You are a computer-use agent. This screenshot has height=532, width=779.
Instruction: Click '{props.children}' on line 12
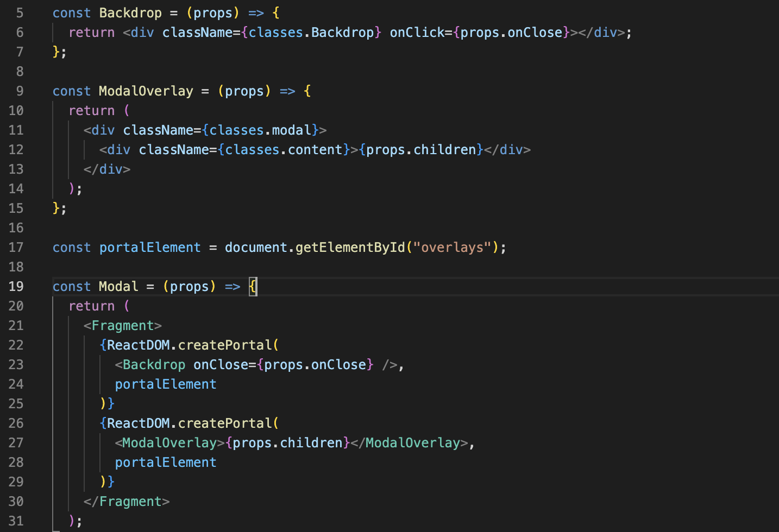[421, 150]
